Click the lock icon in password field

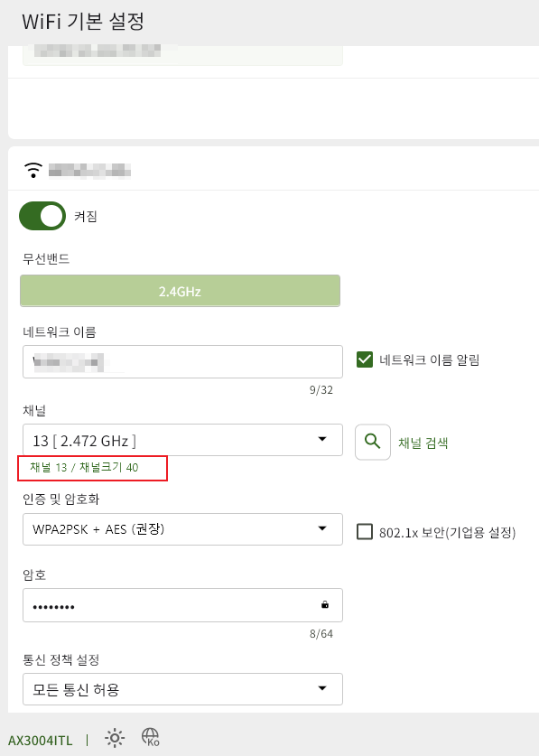click(325, 604)
